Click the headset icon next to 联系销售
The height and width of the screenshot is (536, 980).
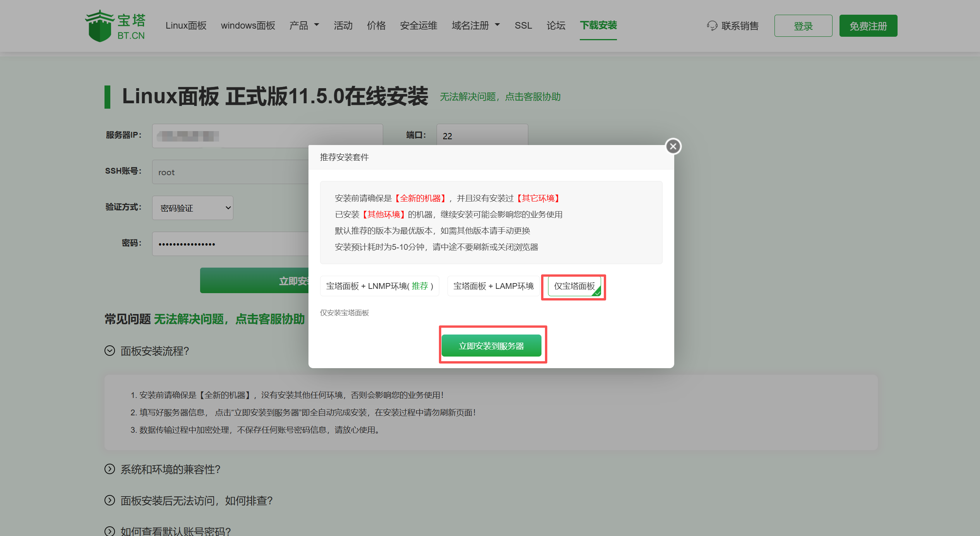(x=712, y=26)
